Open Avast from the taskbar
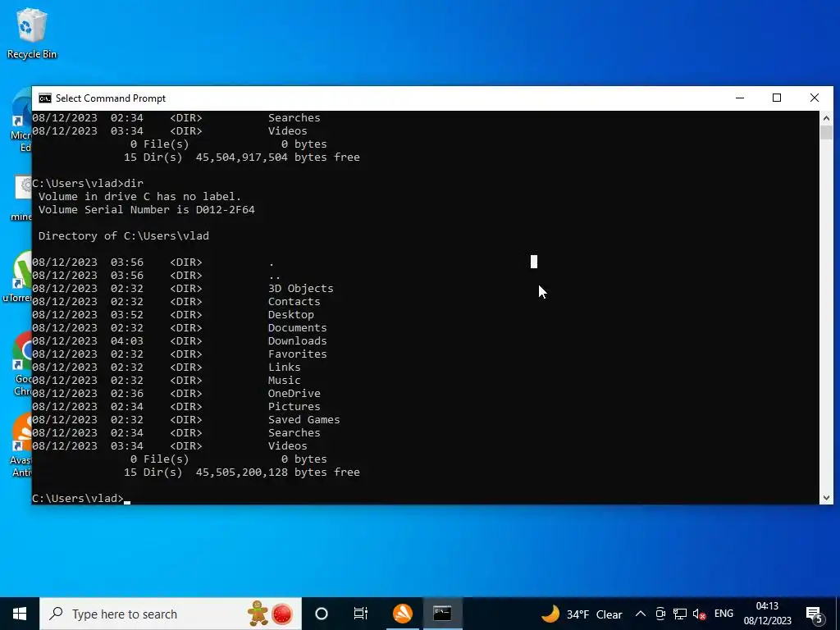Screen dimensions: 840x630 pos(403,614)
